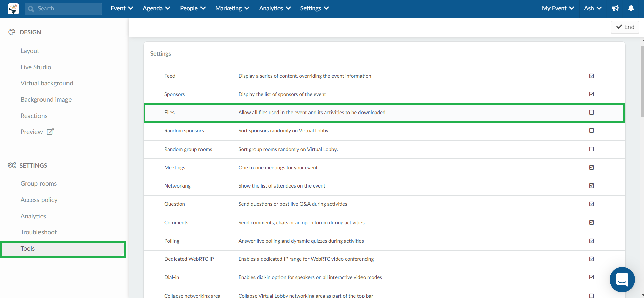Click the app logo in top-left corner
The height and width of the screenshot is (298, 644).
[x=13, y=8]
